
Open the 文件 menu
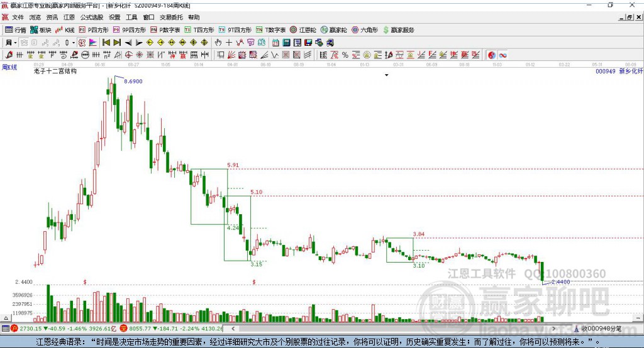(x=18, y=17)
